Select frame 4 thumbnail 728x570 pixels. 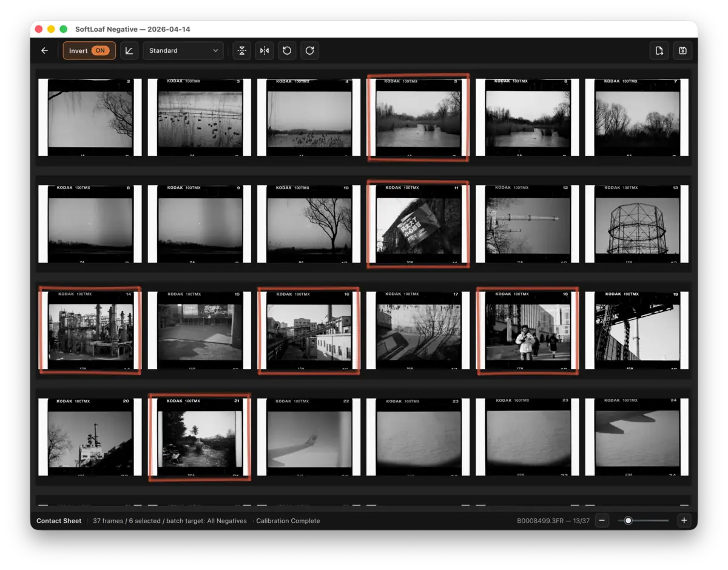coord(309,117)
